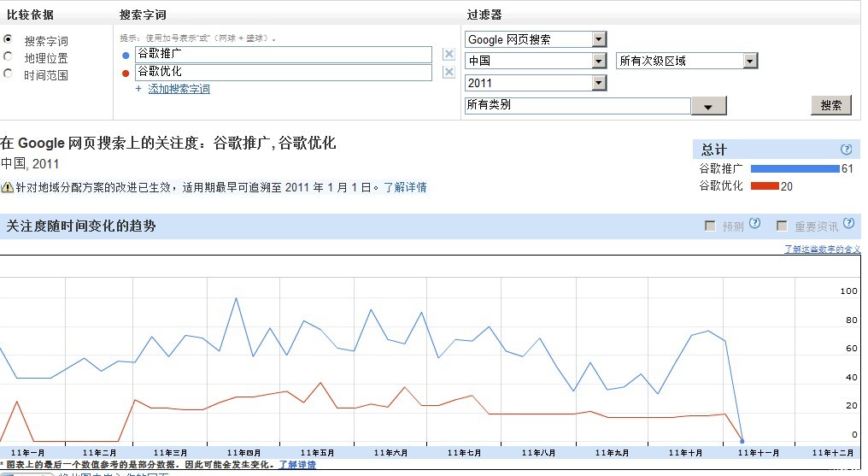Click the plus icon before 添加搜索字词

138,89
